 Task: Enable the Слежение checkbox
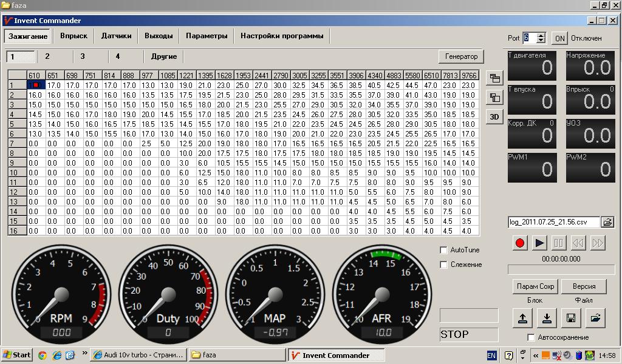click(443, 265)
